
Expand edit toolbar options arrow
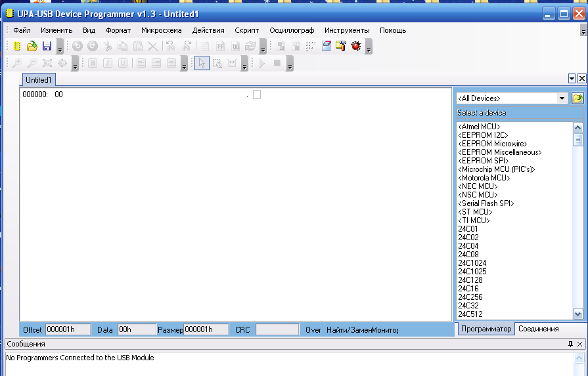tap(263, 47)
